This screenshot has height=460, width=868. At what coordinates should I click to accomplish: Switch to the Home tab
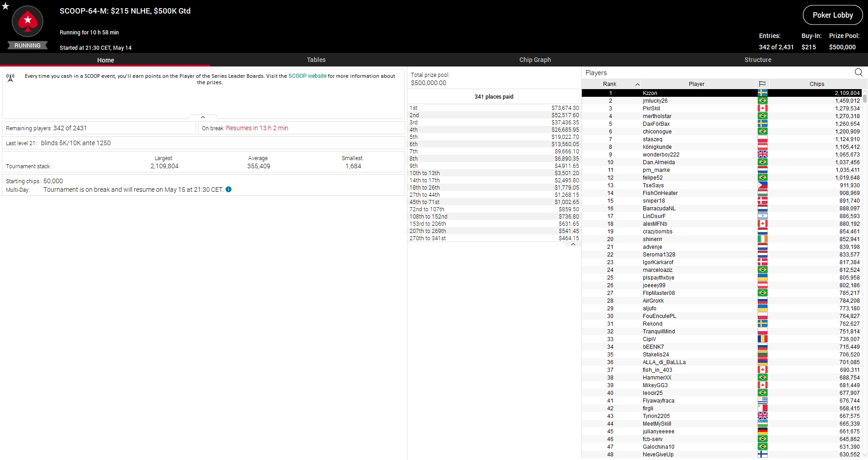pos(105,60)
